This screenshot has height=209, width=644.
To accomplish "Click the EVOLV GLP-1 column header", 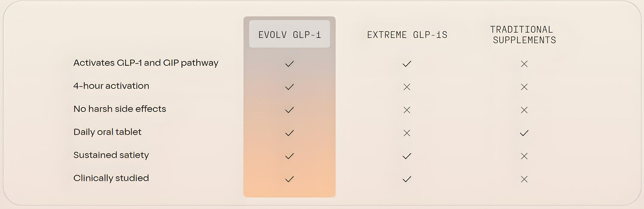I will pyautogui.click(x=289, y=34).
